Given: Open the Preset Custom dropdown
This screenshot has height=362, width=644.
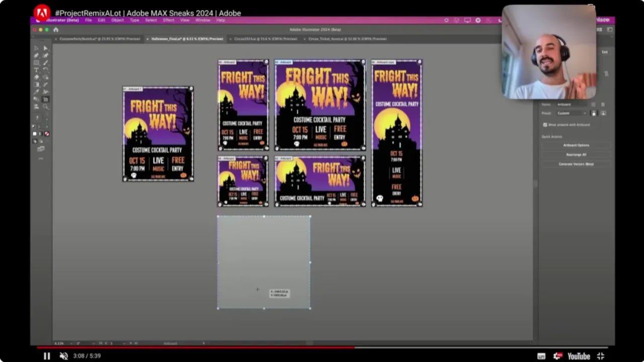Looking at the screenshot, I should click(x=572, y=113).
